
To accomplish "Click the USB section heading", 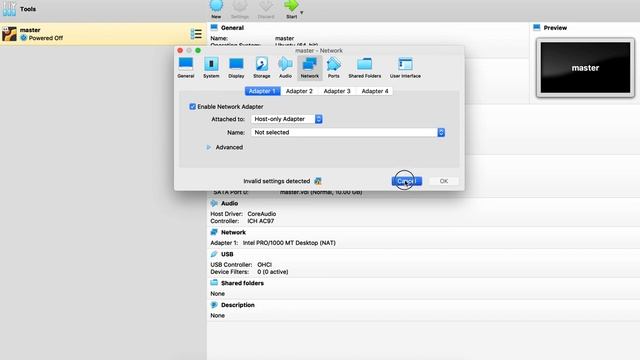I will pyautogui.click(x=227, y=254).
